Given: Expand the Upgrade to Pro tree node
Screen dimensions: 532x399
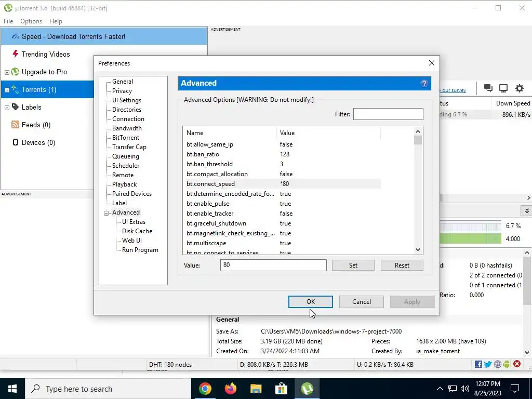Looking at the screenshot, I should 7,72.
